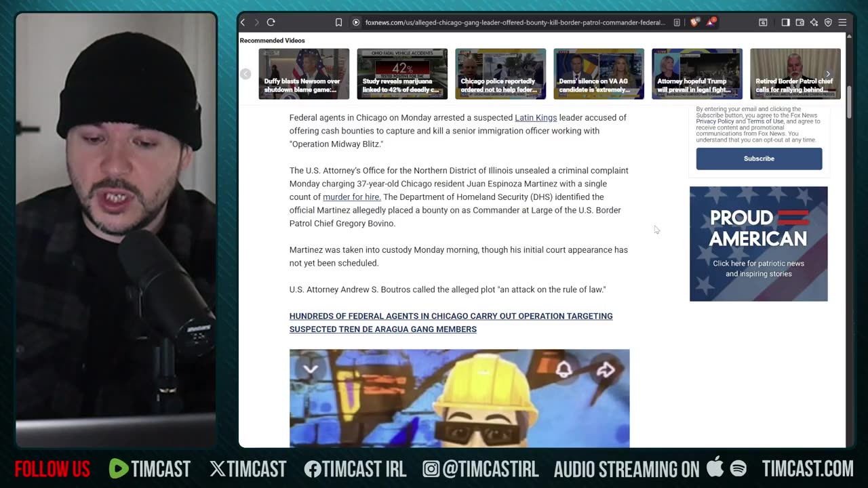Open the 'murder for hire.' link
Image resolution: width=868 pixels, height=488 pixels.
351,197
